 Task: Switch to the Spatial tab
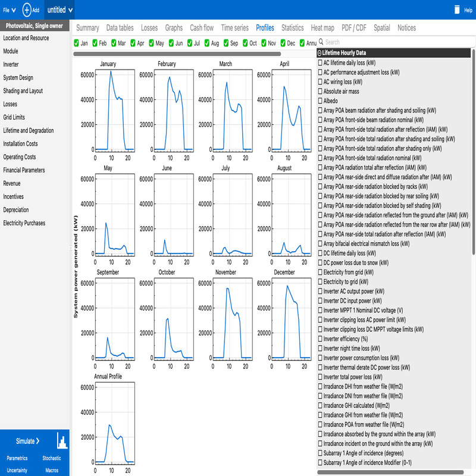click(x=382, y=28)
